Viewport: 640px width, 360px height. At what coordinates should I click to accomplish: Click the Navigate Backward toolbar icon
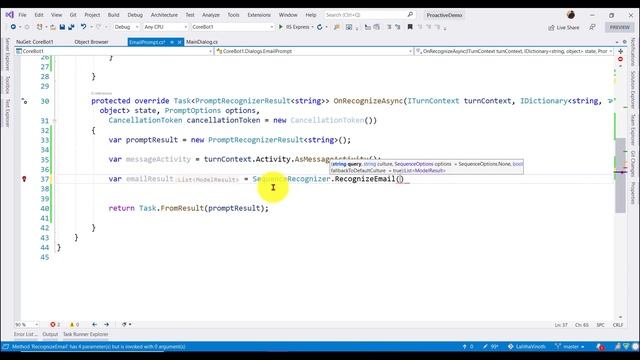point(13,27)
